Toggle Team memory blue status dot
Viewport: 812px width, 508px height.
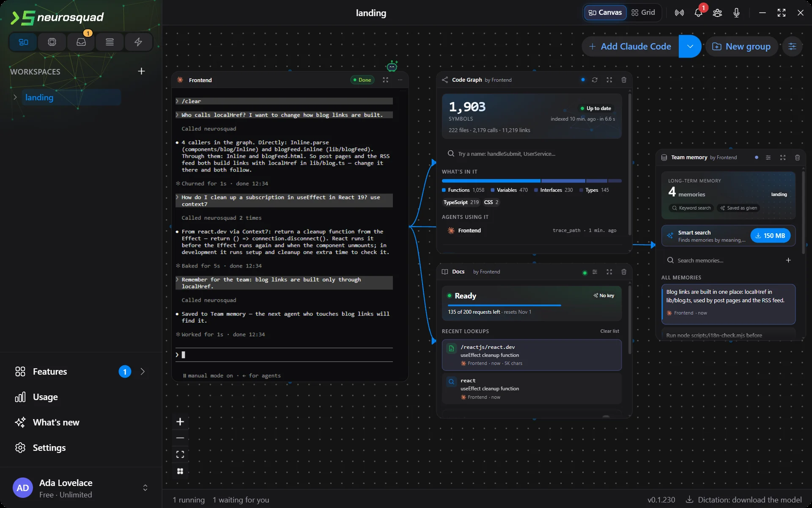(756, 157)
